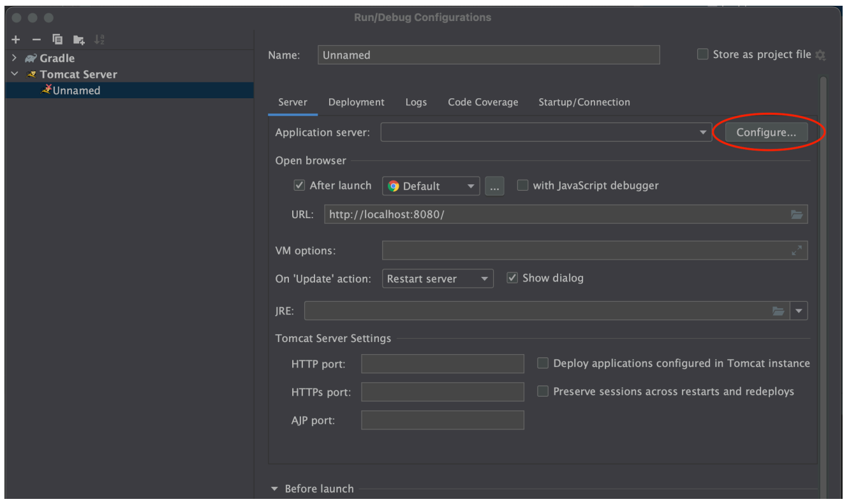Image resolution: width=849 pixels, height=504 pixels.
Task: Enable Deploy applications configured in Tomcat instance
Action: pyautogui.click(x=543, y=363)
